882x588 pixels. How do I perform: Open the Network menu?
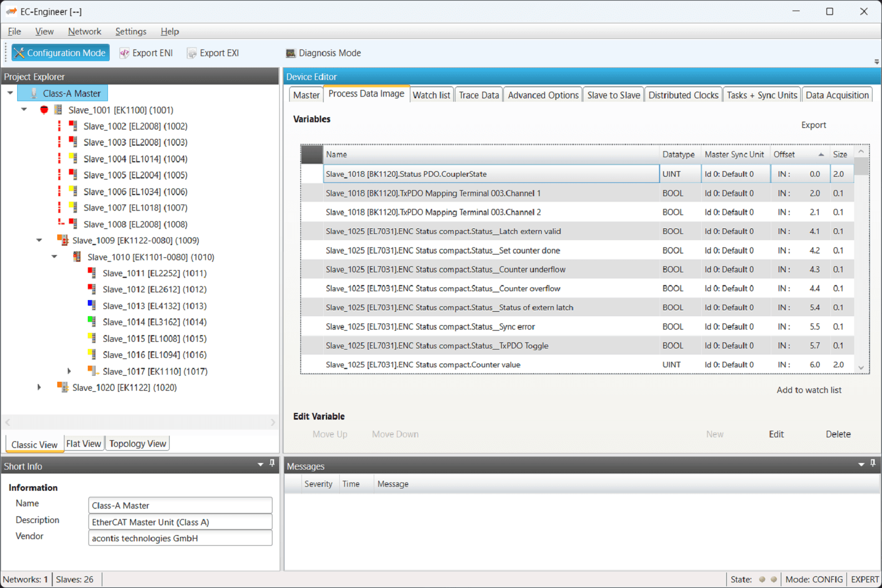coord(85,31)
